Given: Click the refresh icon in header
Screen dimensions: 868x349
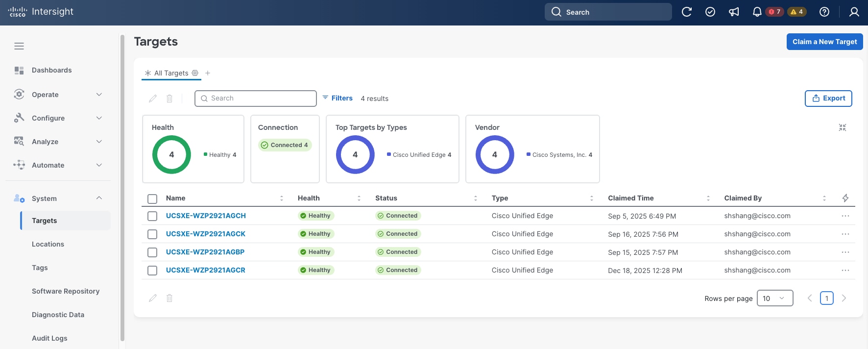Looking at the screenshot, I should click(x=687, y=12).
